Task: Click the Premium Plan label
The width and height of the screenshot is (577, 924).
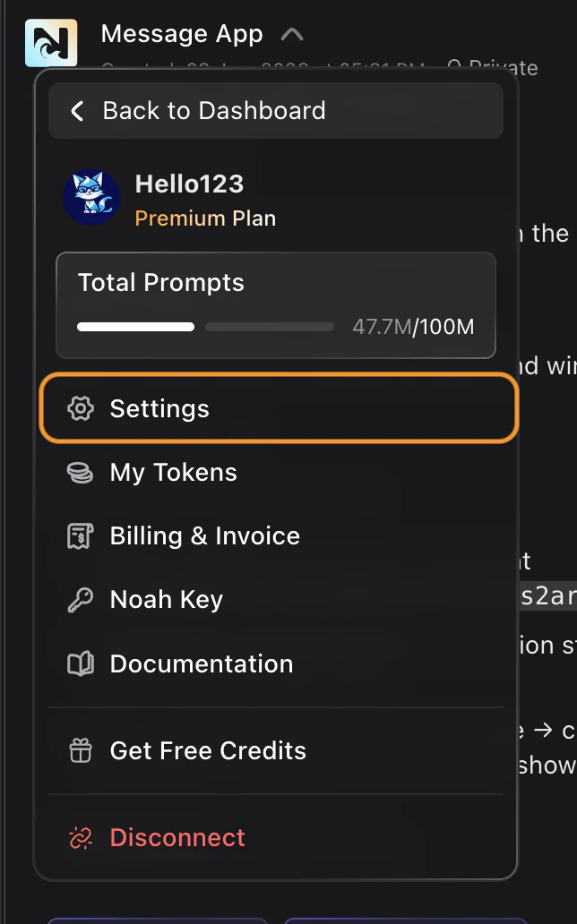Action: click(x=205, y=218)
